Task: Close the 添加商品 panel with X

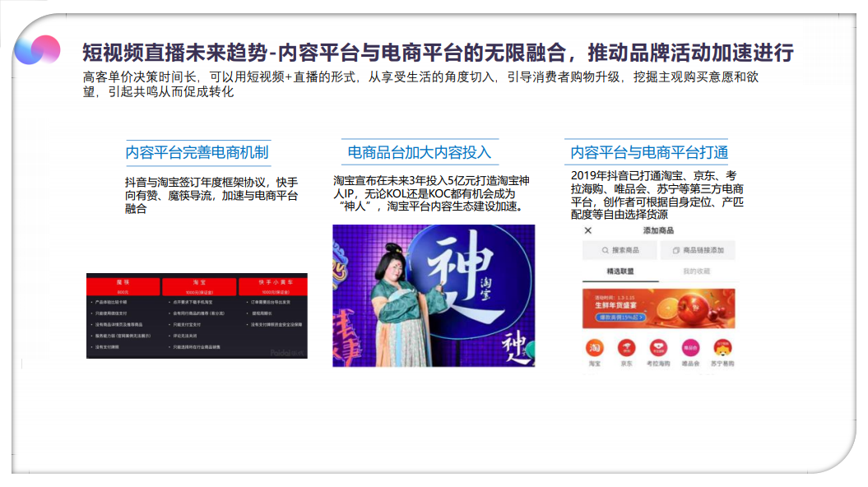Action: pos(588,230)
